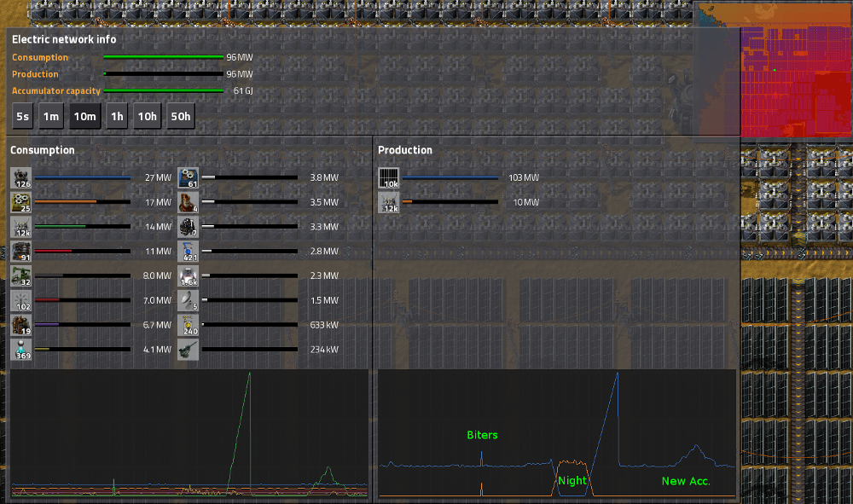Click the '8.0 MW' consumption value

tap(157, 275)
